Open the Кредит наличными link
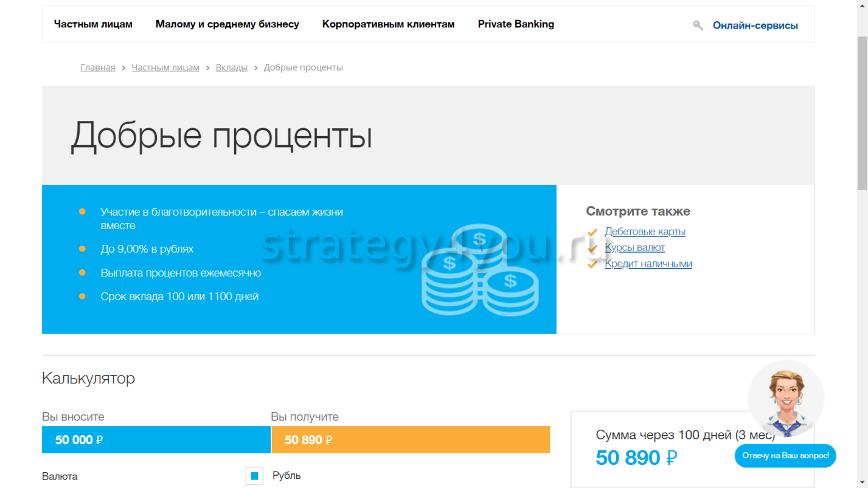This screenshot has width=868, height=488. 648,264
